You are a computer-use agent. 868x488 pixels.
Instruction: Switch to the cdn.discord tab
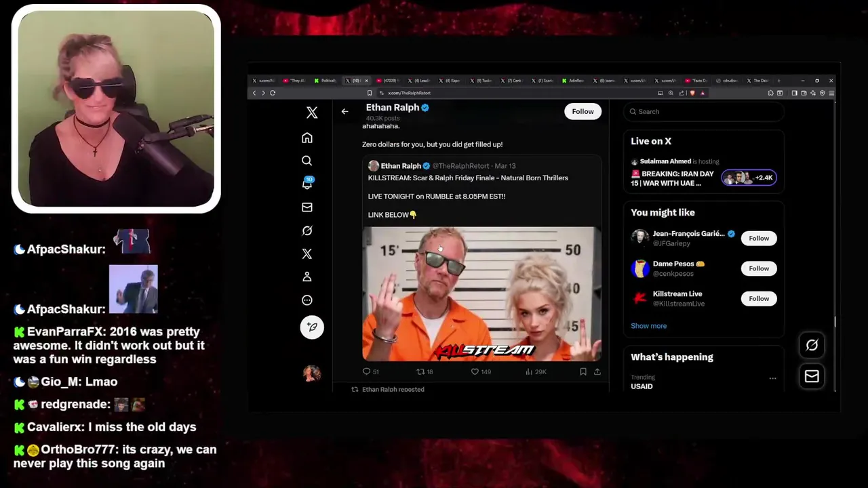[x=728, y=81]
